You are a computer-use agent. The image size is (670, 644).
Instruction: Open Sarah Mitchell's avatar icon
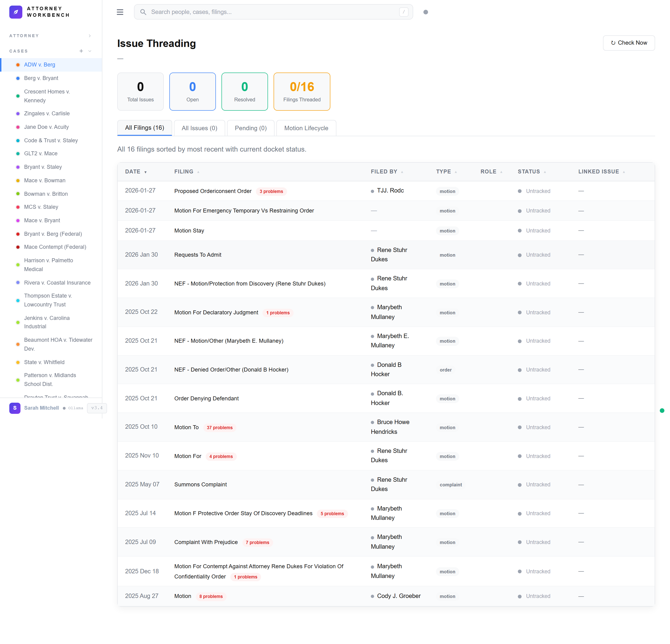[x=15, y=408]
